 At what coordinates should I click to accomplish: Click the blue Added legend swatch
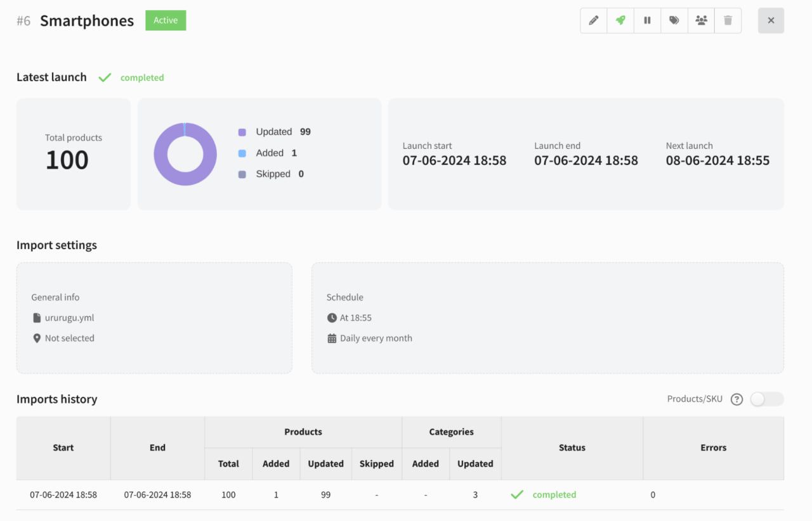point(242,153)
